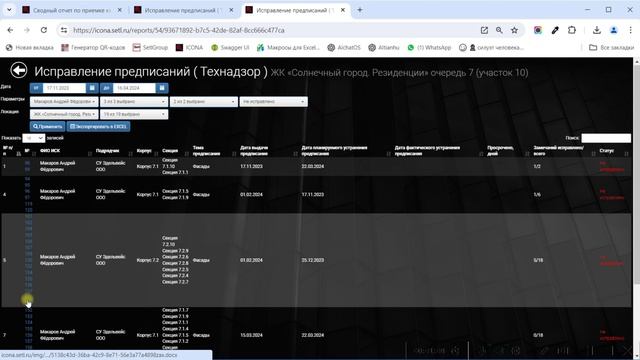Click the round colorful extension icon

[538, 30]
